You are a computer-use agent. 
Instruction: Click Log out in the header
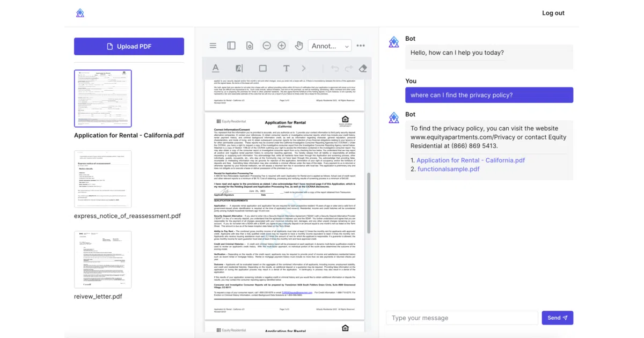(x=553, y=13)
